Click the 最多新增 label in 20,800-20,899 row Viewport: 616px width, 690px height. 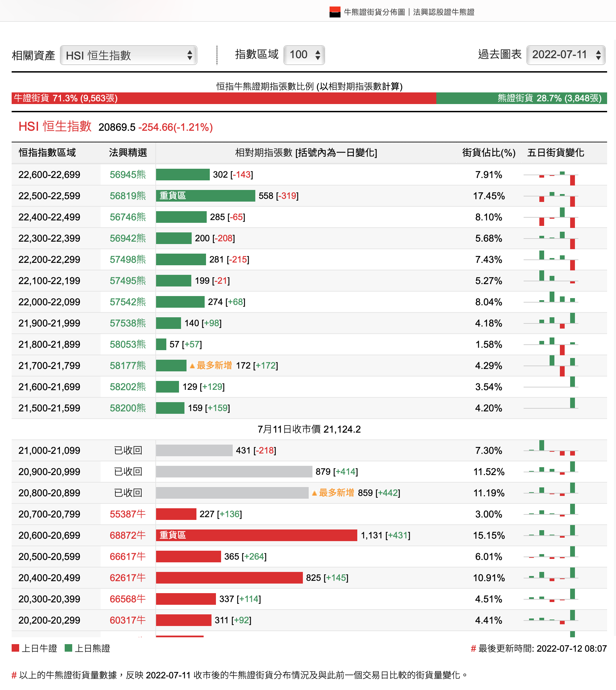pyautogui.click(x=333, y=493)
